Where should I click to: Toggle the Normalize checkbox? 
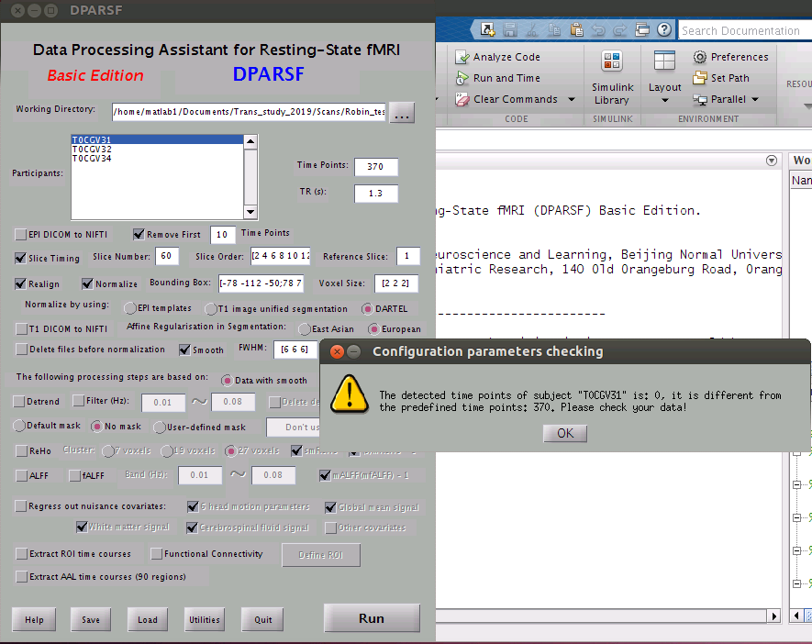click(87, 283)
